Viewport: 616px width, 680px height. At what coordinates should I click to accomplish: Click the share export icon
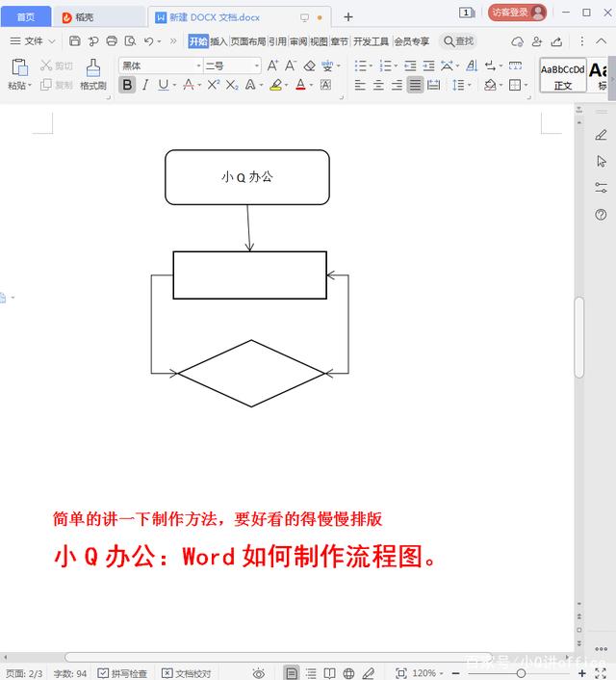point(556,41)
